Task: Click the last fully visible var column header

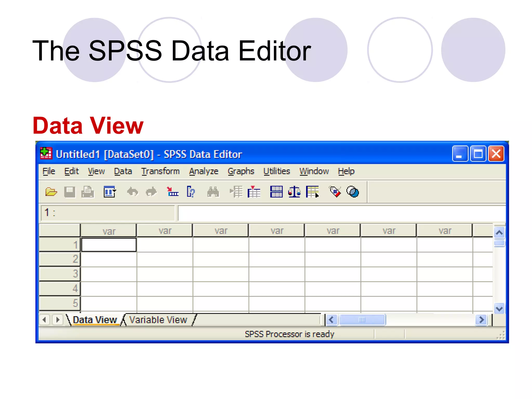Action: point(444,231)
